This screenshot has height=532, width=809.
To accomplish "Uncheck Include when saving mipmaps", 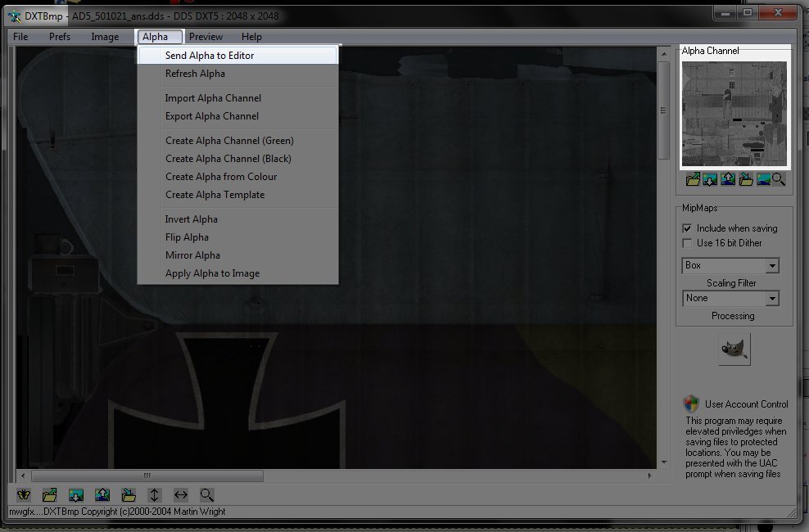I will tap(687, 228).
